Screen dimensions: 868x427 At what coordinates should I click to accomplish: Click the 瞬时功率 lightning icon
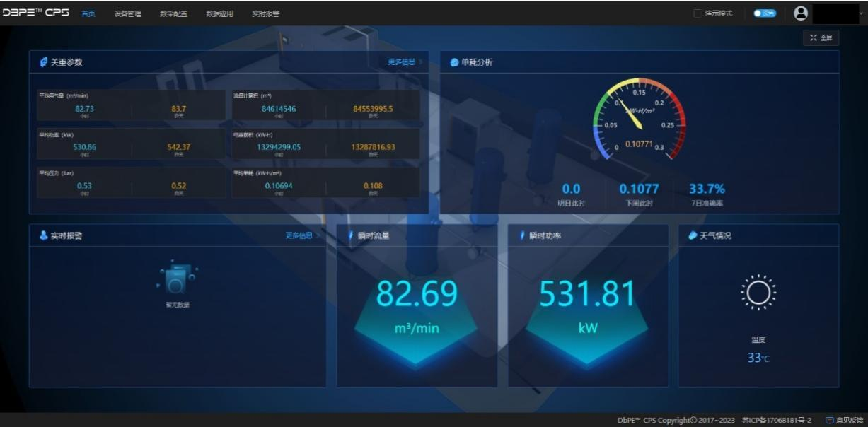click(x=522, y=236)
